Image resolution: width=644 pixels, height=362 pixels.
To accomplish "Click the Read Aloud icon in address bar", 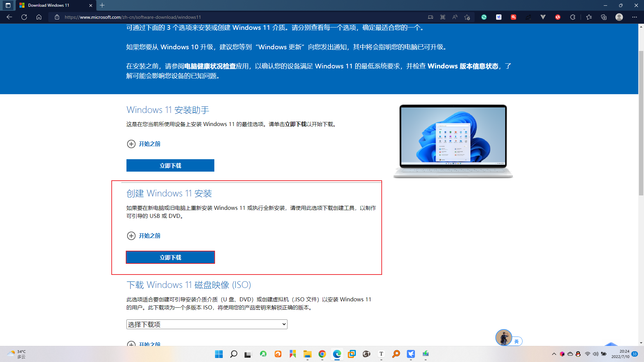I will coord(455,17).
